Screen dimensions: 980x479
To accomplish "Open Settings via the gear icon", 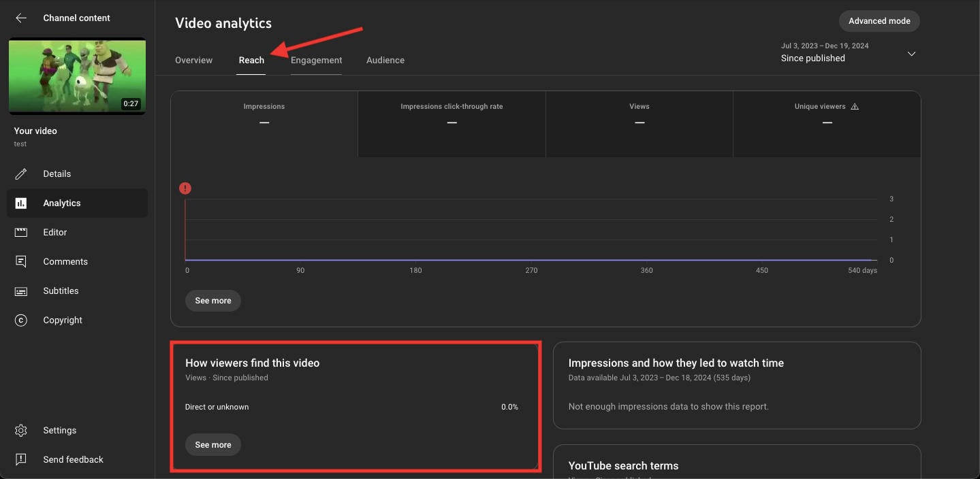I will click(x=21, y=430).
